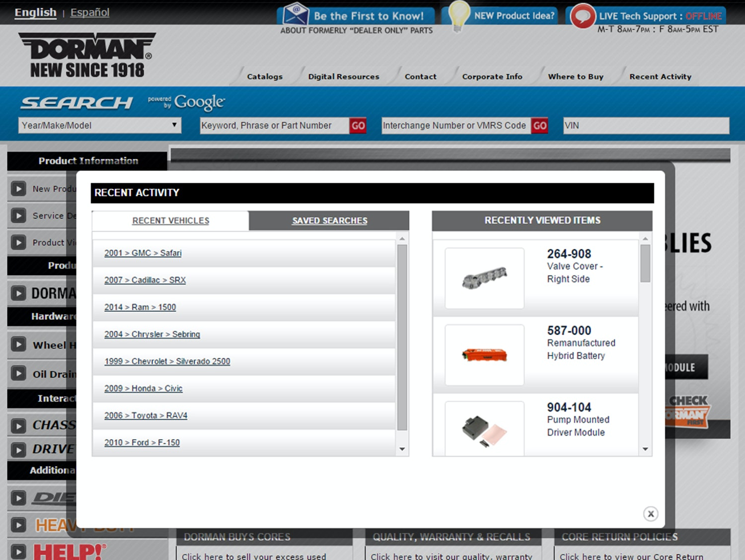Screen dimensions: 745x560
Task: Expand the Service De sidebar entry arrow
Action: pos(19,215)
